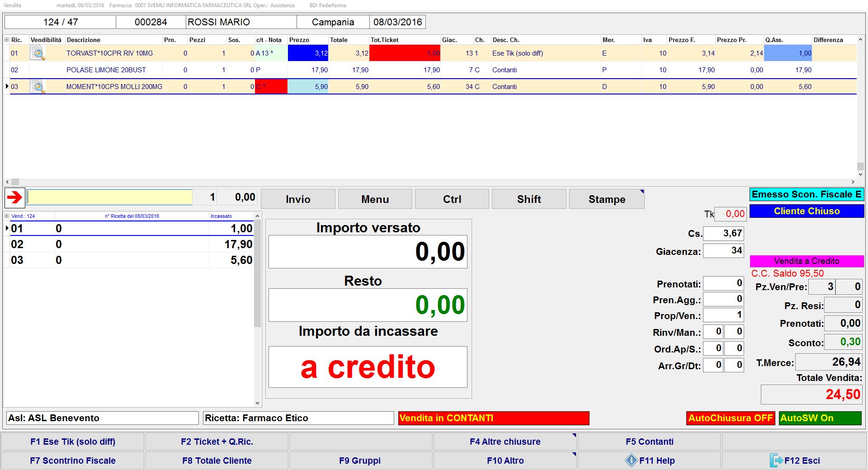
Task: Select row 03 arrow indicator in products grid
Action: (x=7, y=86)
